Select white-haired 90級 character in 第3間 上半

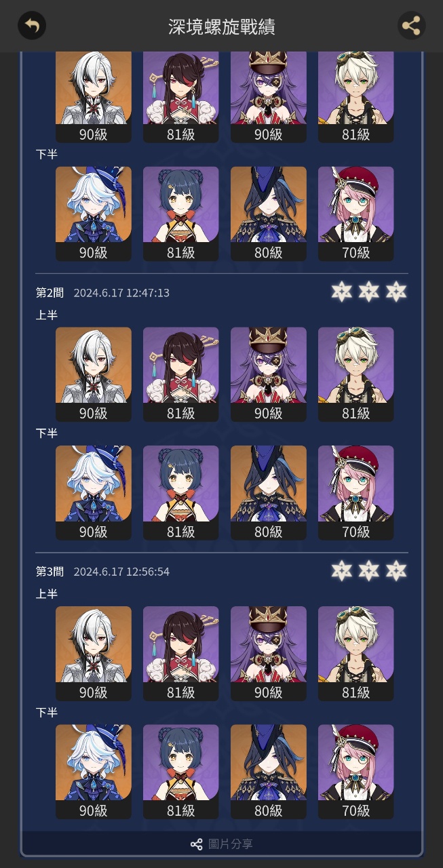point(94,653)
